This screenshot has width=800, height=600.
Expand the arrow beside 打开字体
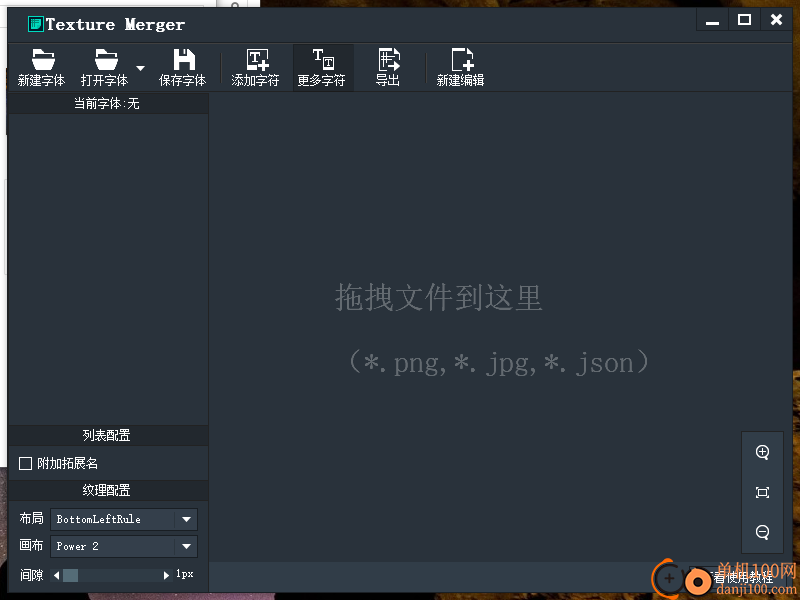(x=140, y=68)
